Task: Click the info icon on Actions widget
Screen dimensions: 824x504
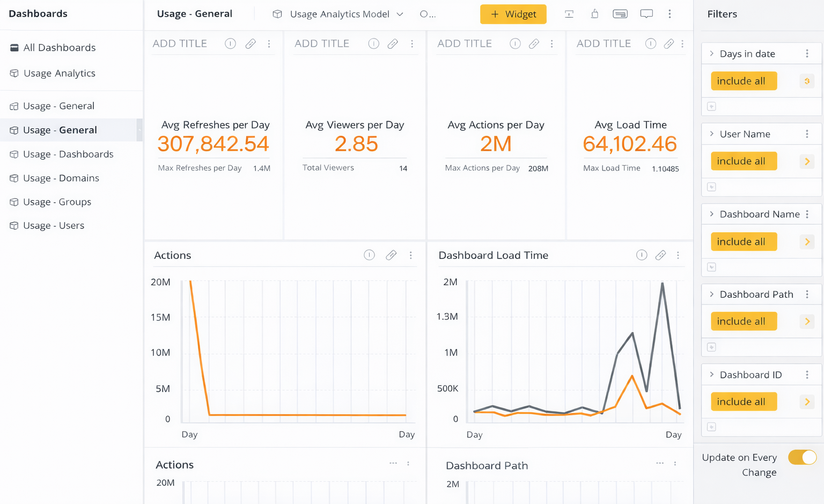Action: [369, 255]
